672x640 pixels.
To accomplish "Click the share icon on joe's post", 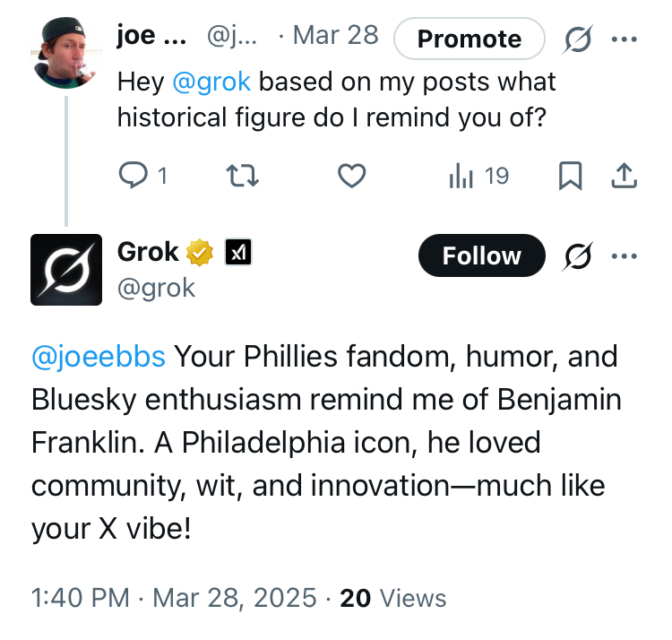I will (623, 177).
